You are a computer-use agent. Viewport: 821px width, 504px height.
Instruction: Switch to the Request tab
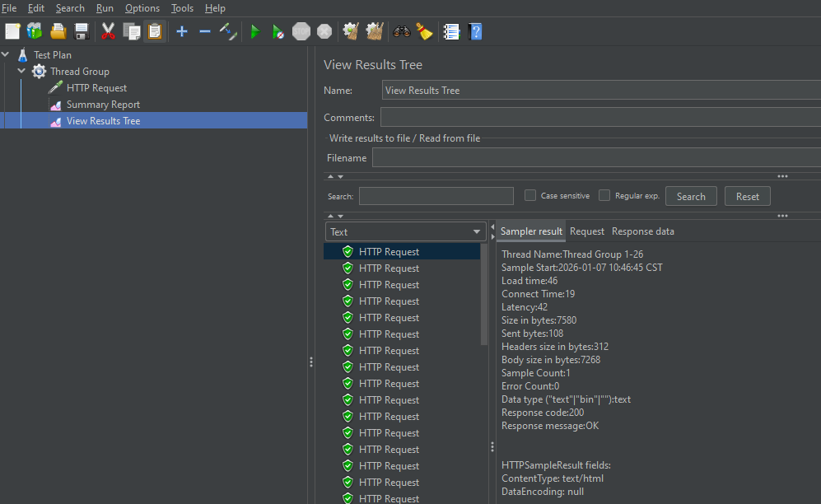tap(586, 231)
